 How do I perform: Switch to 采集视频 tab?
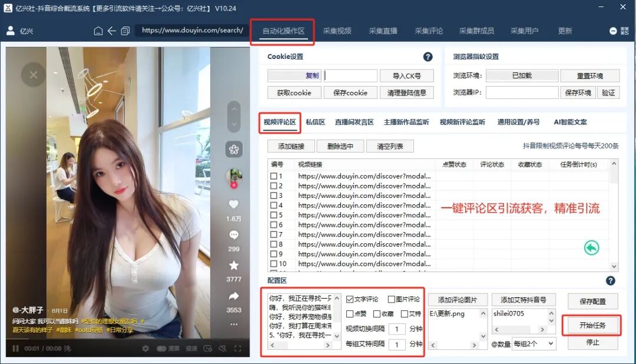[337, 31]
